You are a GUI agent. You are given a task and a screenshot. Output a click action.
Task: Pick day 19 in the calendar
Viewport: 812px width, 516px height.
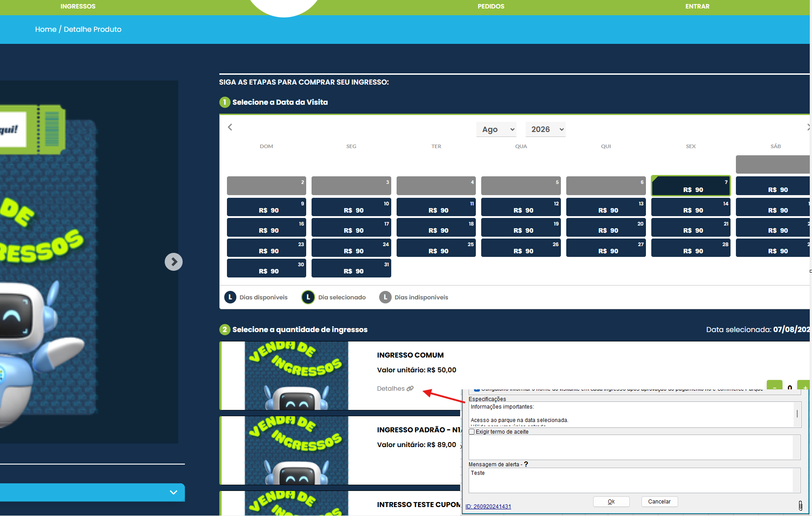pyautogui.click(x=521, y=227)
